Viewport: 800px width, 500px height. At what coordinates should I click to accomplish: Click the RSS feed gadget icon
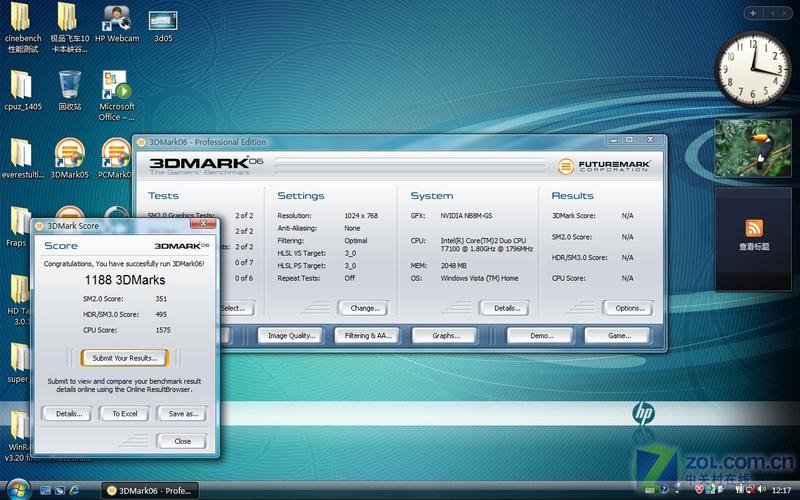pyautogui.click(x=754, y=228)
